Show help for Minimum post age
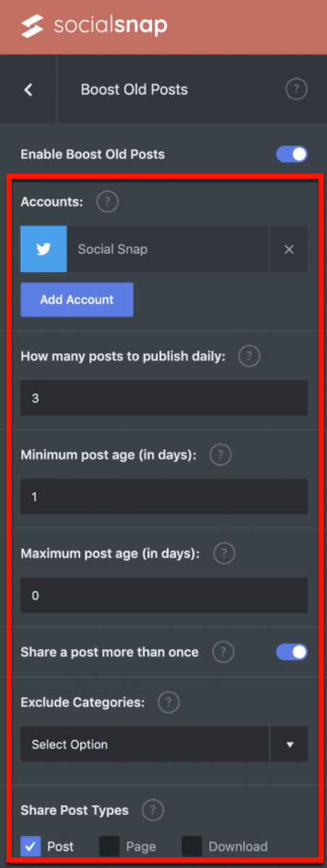 220,455
